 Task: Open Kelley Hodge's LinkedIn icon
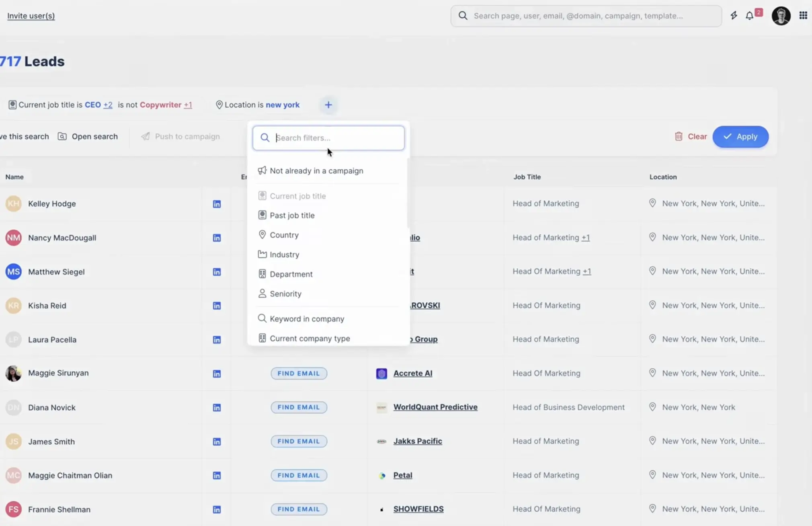tap(217, 204)
